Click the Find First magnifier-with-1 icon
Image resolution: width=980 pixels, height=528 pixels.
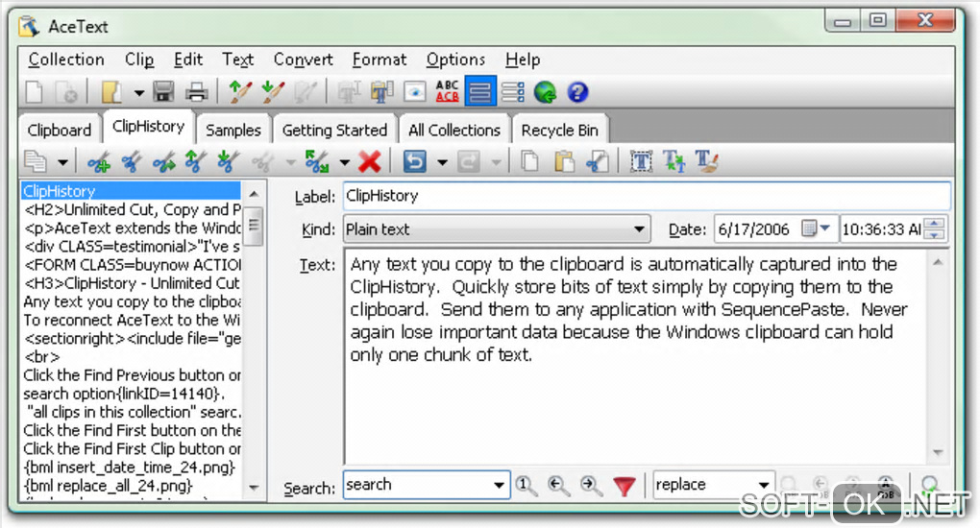pos(526,485)
